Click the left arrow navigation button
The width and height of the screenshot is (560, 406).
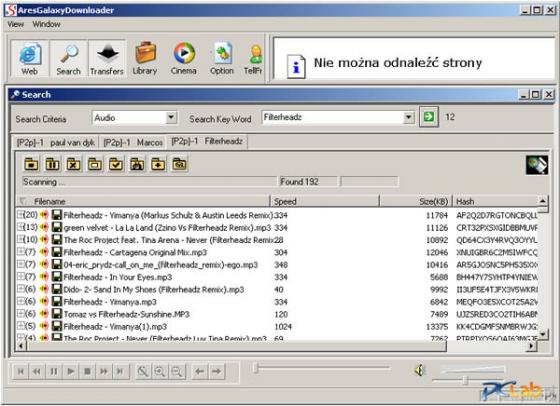pyautogui.click(x=200, y=371)
